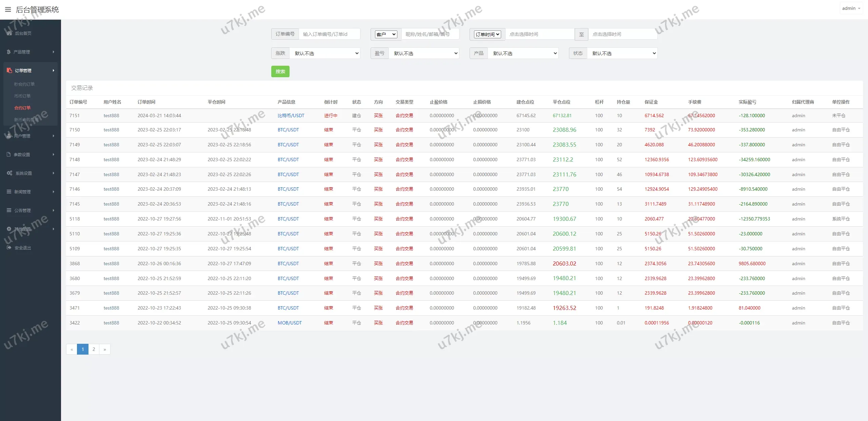868x421 pixels.
Task: Click the gears icon beside 系统设置
Action: [9, 173]
